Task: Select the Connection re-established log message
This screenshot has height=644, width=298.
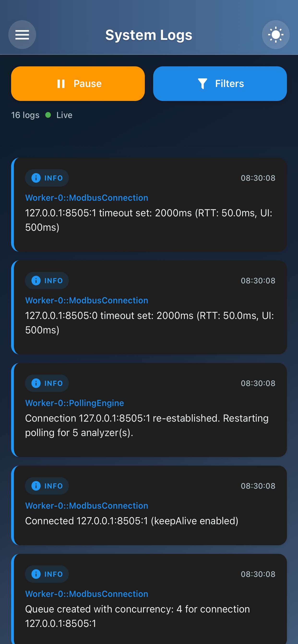Action: tap(147, 425)
